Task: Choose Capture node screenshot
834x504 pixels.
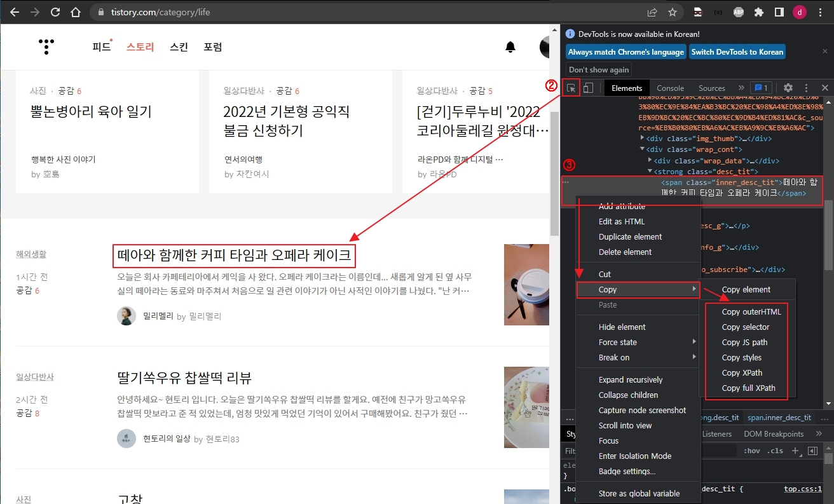Action: click(638, 411)
